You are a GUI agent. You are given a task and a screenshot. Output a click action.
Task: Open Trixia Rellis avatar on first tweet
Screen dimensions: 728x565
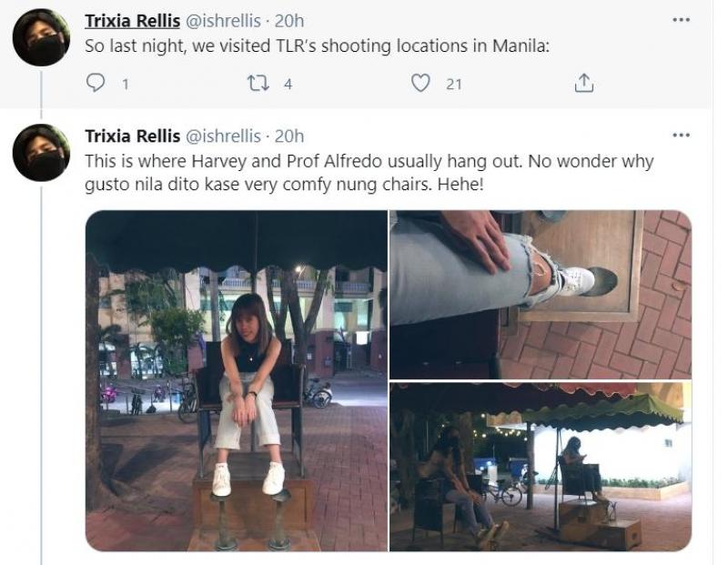point(42,37)
